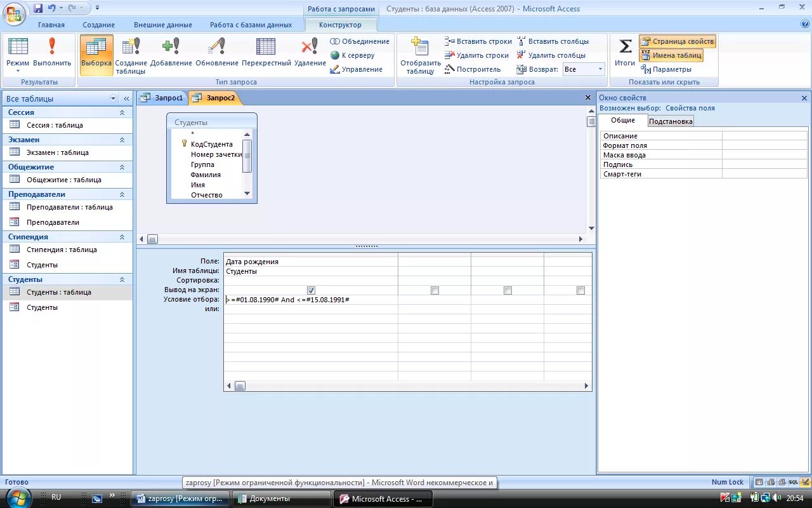Open the Windows Start button
Image resolution: width=812 pixels, height=508 pixels.
(18, 498)
